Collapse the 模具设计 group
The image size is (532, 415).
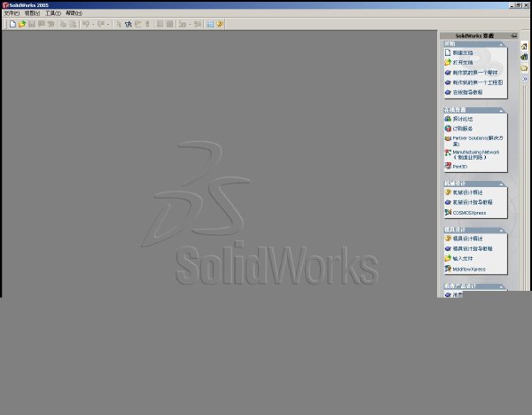(501, 231)
